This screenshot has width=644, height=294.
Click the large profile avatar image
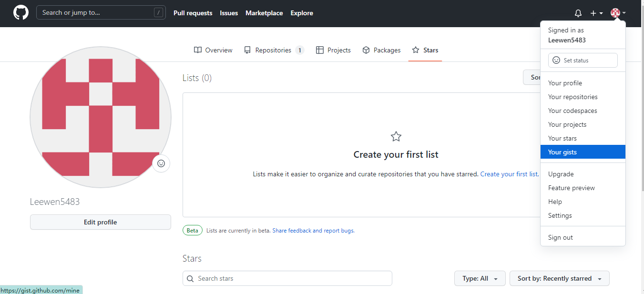pyautogui.click(x=101, y=117)
